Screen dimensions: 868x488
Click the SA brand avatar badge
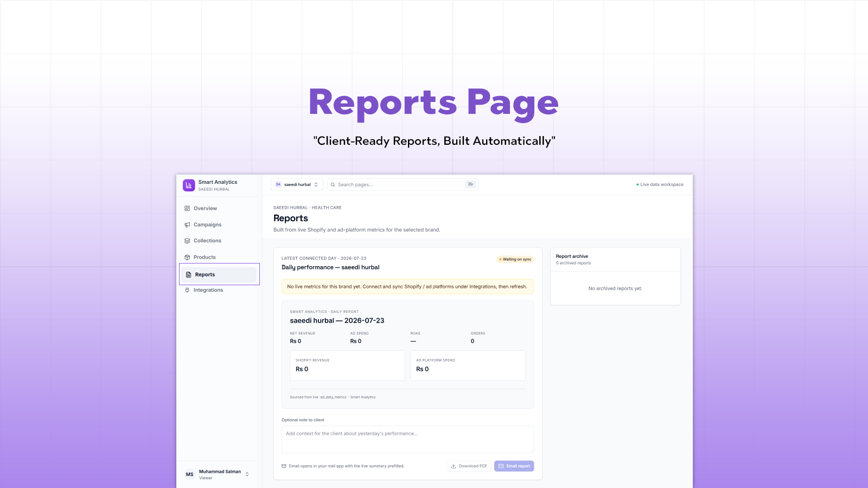pos(278,184)
